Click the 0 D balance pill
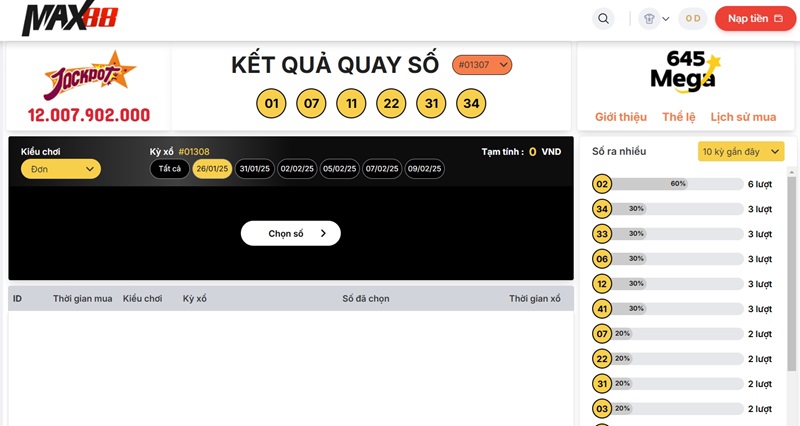The height and width of the screenshot is (426, 800). coord(693,18)
